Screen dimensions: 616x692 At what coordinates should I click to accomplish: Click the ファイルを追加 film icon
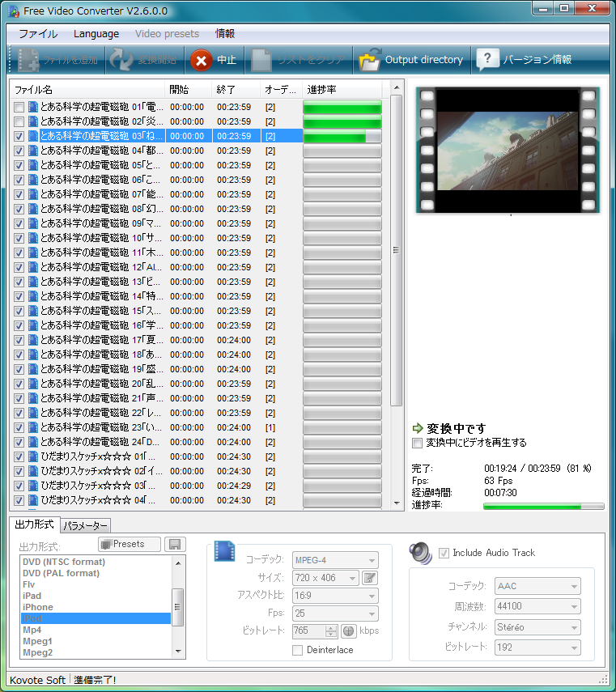pyautogui.click(x=28, y=60)
